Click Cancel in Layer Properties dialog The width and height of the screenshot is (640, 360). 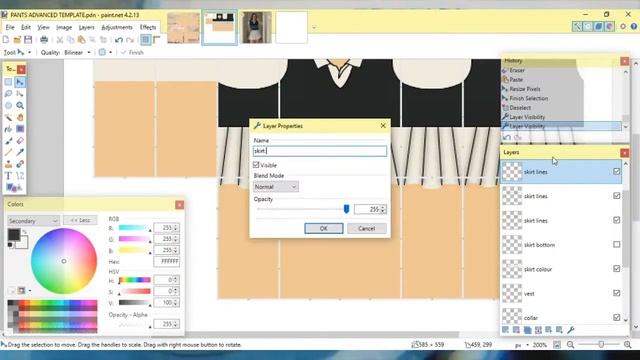point(367,228)
